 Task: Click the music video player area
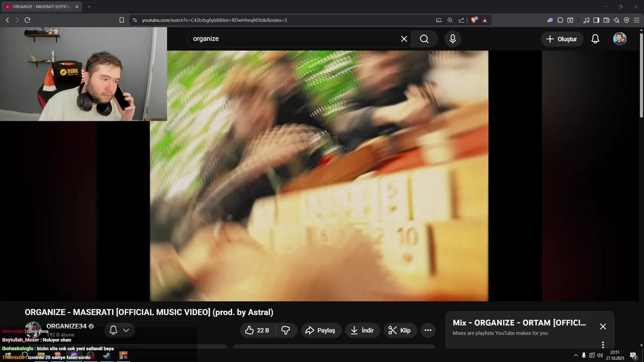click(x=319, y=175)
